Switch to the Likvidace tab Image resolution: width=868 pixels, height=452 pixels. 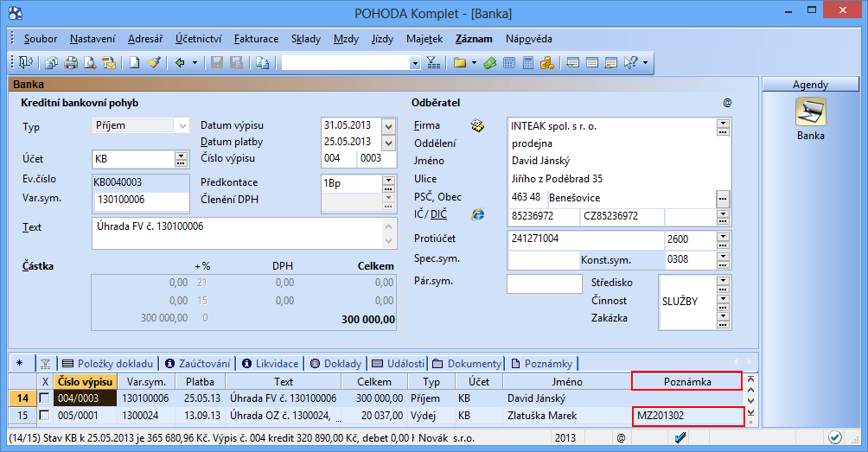[x=271, y=364]
